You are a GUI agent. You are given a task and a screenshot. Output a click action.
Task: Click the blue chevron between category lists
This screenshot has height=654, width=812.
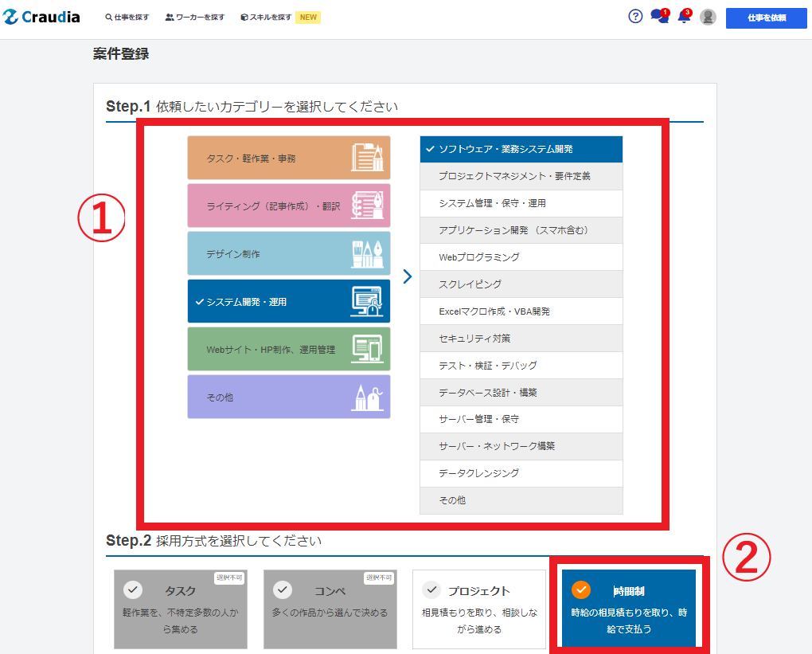408,276
